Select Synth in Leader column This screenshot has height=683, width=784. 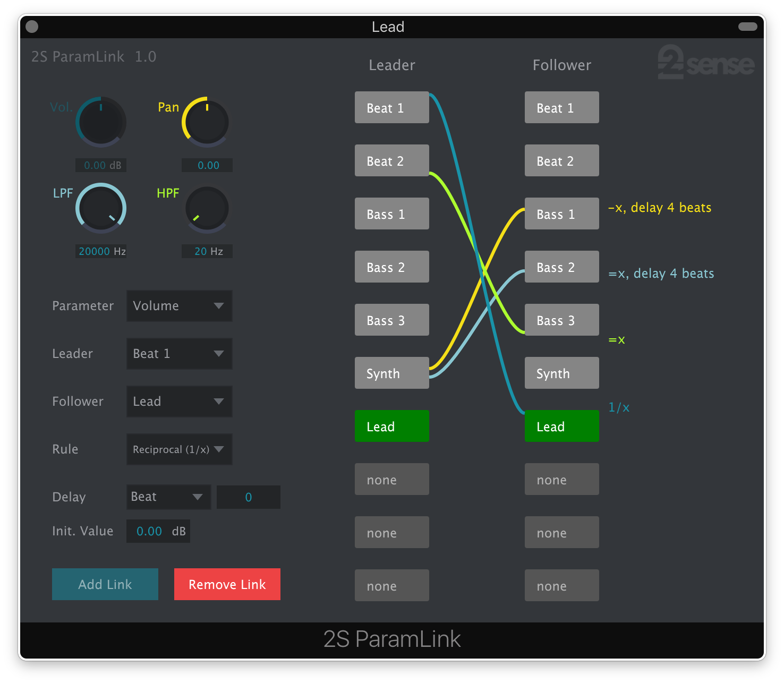[x=392, y=373]
